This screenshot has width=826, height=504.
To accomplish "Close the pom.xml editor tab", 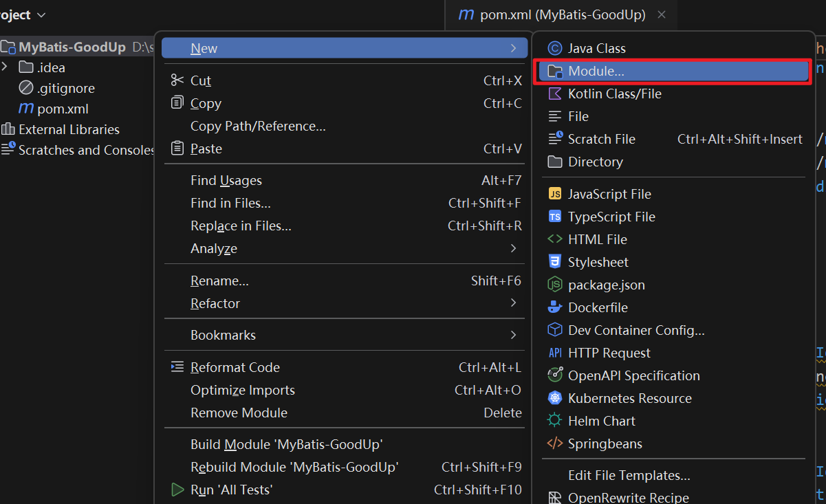I will point(662,14).
